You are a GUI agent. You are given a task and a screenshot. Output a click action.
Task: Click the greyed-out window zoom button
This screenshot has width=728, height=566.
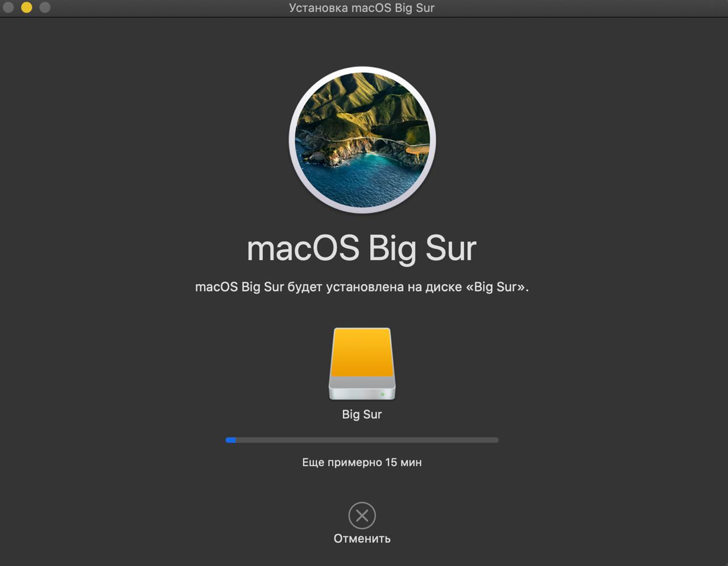pyautogui.click(x=45, y=7)
